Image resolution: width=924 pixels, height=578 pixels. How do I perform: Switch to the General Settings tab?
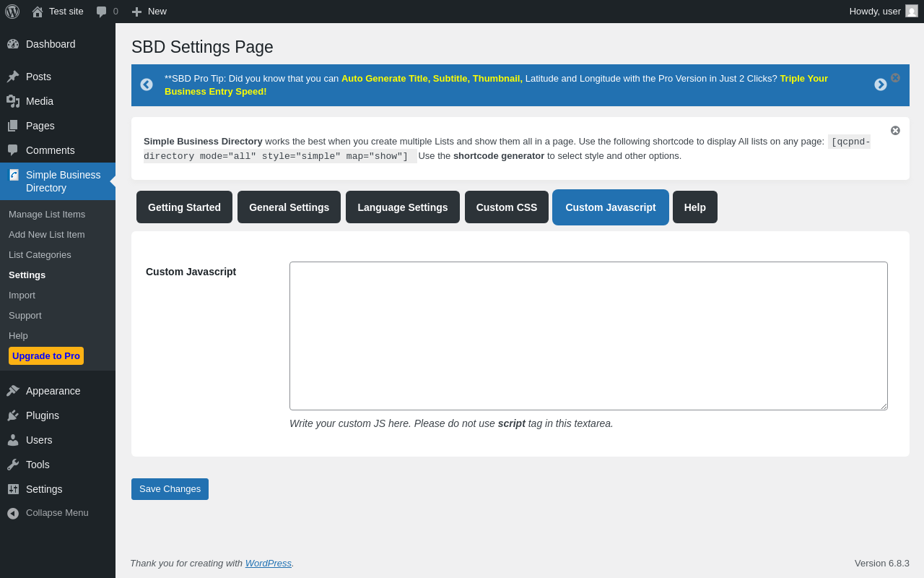coord(289,207)
